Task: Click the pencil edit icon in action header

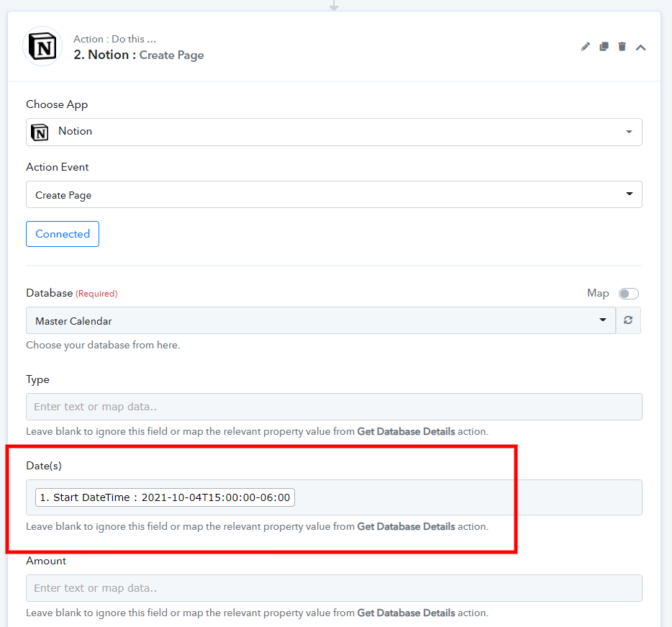Action: (x=586, y=47)
